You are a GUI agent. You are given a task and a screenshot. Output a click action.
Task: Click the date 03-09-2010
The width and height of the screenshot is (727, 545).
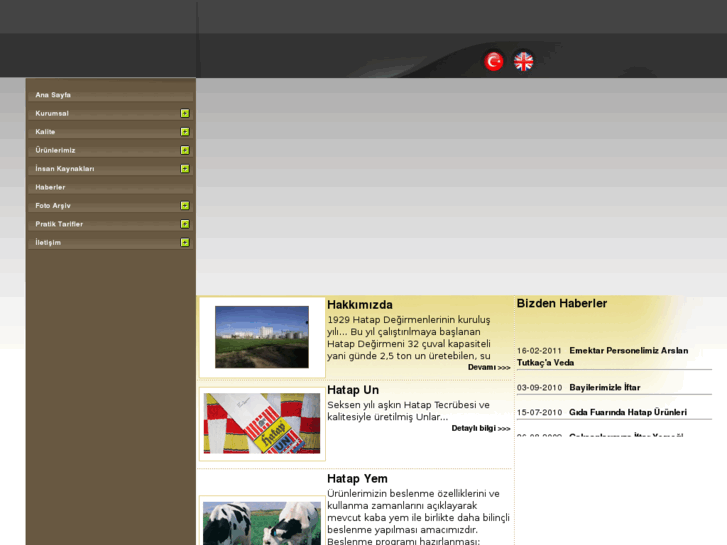click(539, 388)
